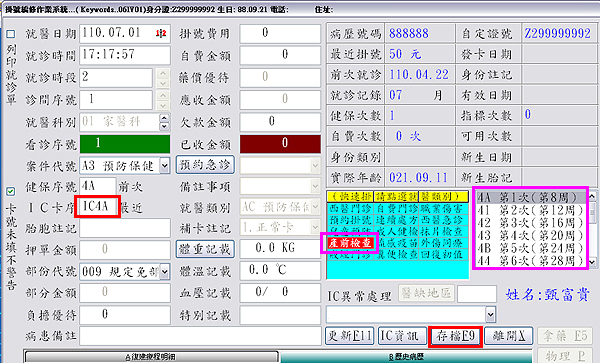Click up arrow of 就醫科別 selector
This screenshot has width=600, height=363.
click(165, 118)
